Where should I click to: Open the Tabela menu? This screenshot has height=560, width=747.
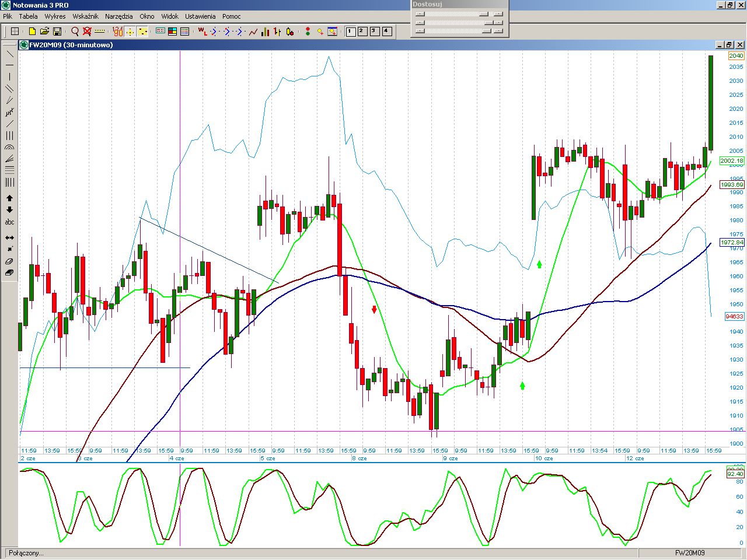pos(28,16)
